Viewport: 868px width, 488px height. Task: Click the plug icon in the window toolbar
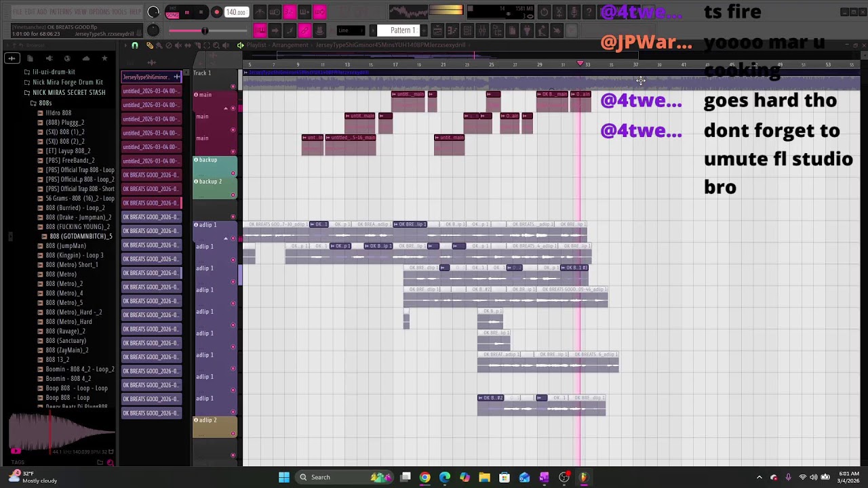point(527,30)
